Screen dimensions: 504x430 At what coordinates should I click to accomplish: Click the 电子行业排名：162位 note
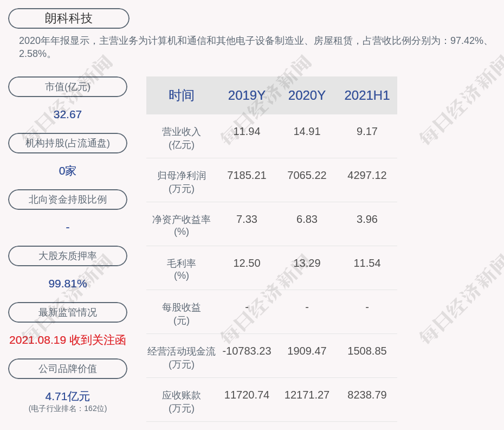coord(68,408)
